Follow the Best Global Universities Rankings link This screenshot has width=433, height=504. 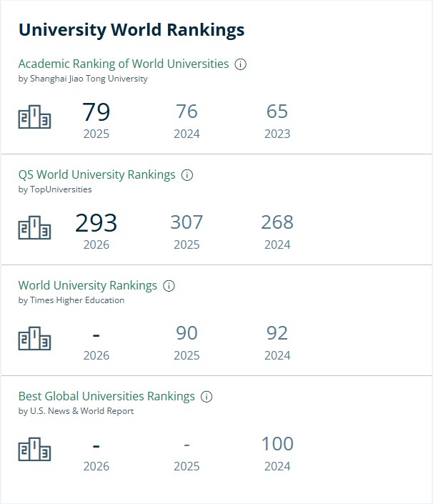(106, 397)
